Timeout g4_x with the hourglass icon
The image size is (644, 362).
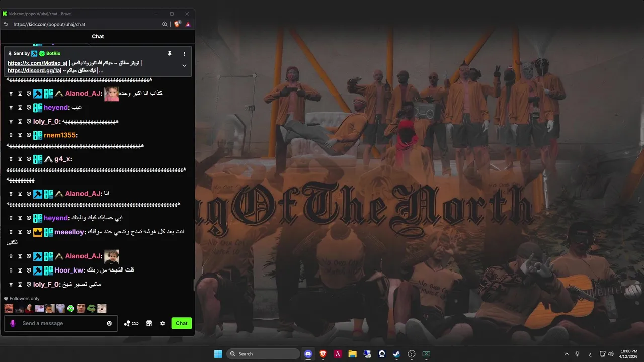point(20,159)
